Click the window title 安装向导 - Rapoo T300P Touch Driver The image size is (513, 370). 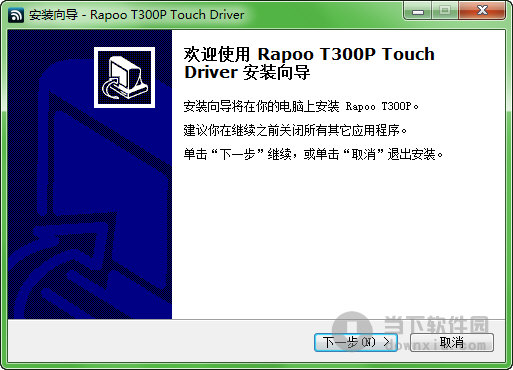pyautogui.click(x=137, y=15)
